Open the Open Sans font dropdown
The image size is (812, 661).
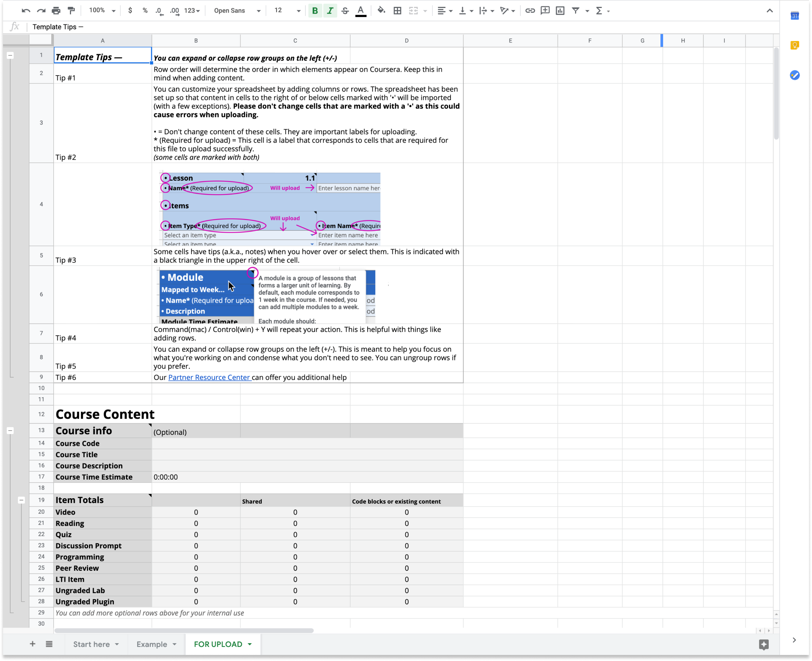[x=237, y=11]
